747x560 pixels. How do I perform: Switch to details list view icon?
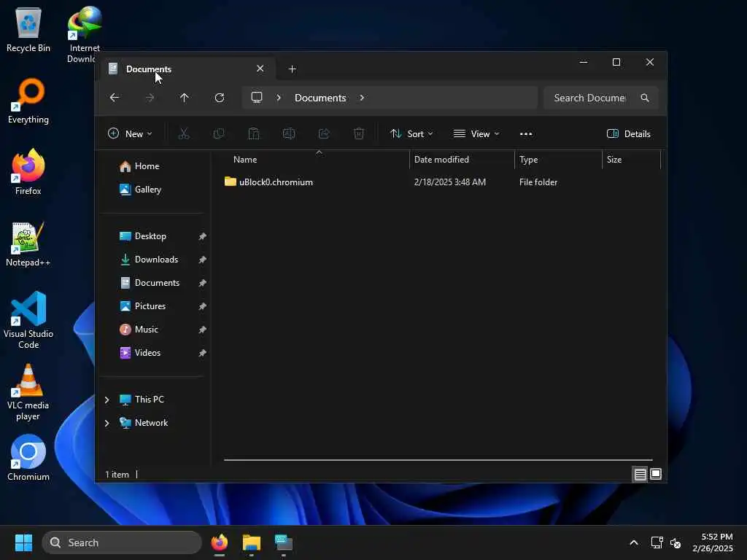coord(640,474)
